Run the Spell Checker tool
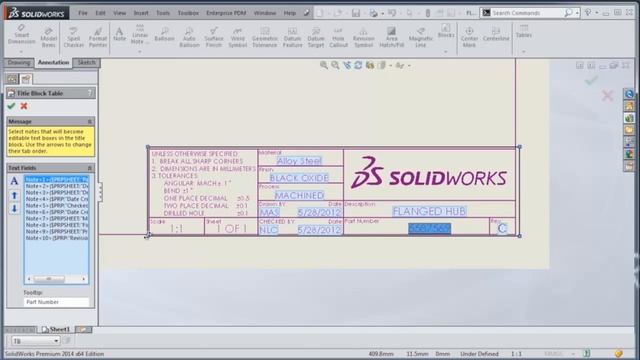The width and height of the screenshot is (640, 360). pos(73,38)
